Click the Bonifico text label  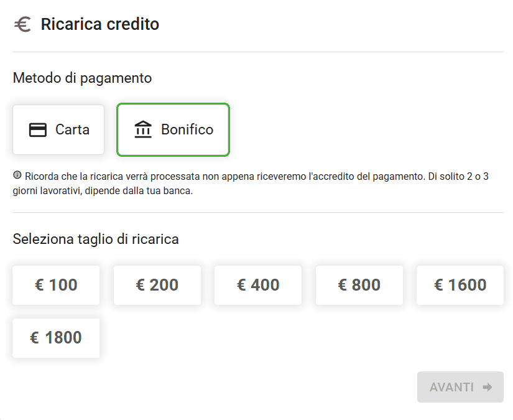[187, 129]
